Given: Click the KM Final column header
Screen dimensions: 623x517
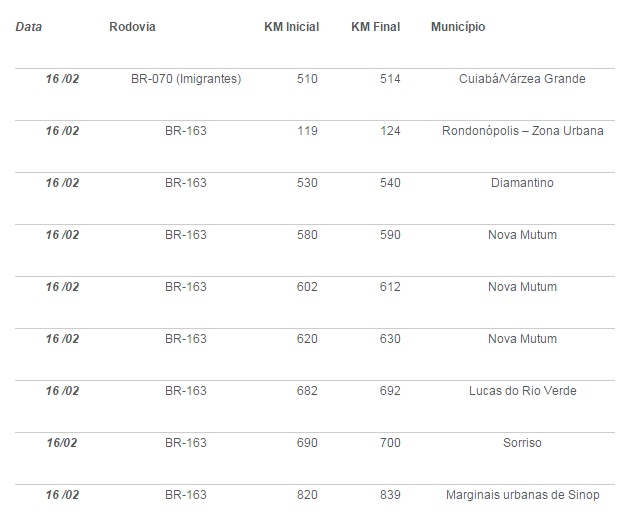Looking at the screenshot, I should 375,27.
